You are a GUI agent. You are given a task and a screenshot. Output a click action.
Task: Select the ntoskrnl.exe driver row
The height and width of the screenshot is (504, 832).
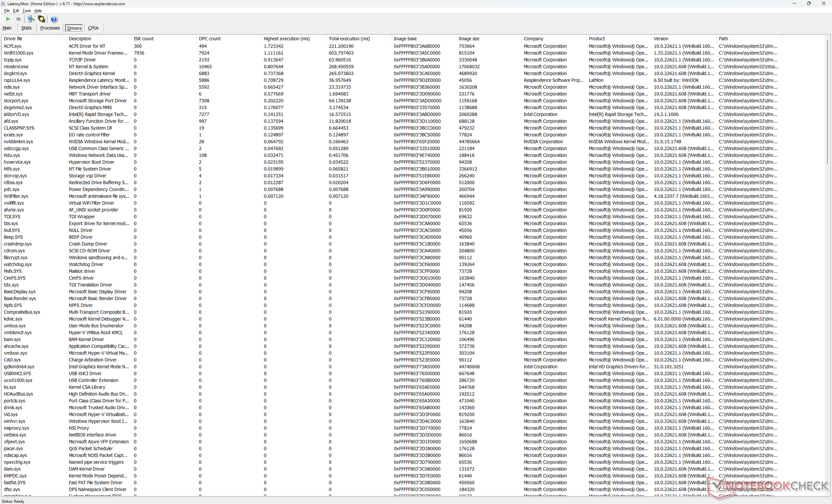[16, 67]
